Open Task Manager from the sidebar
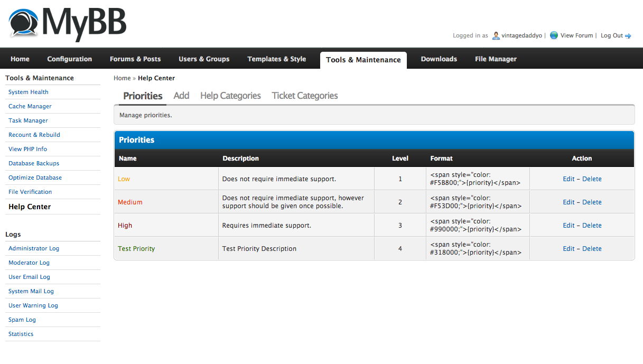 pos(28,120)
